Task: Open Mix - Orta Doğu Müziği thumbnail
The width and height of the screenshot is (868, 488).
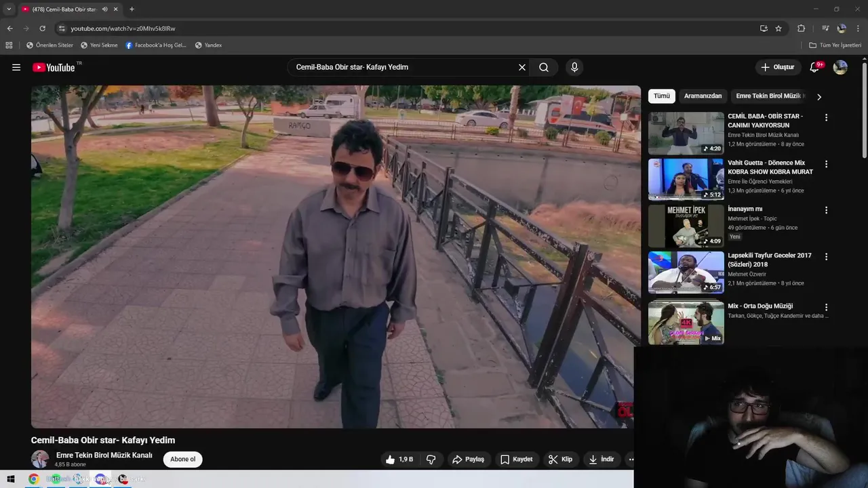Action: click(686, 323)
